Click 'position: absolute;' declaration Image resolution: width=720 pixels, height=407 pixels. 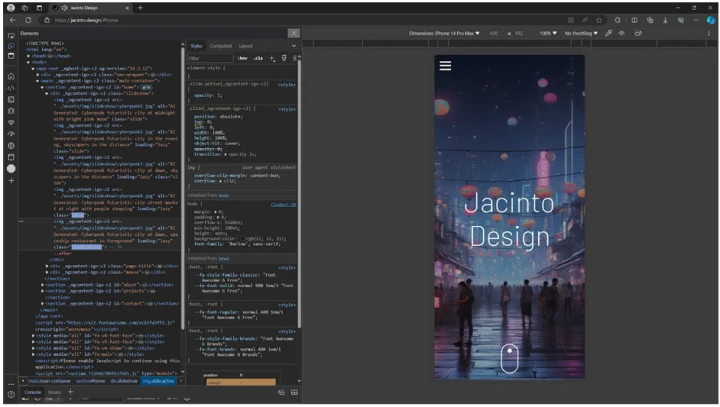(218, 117)
